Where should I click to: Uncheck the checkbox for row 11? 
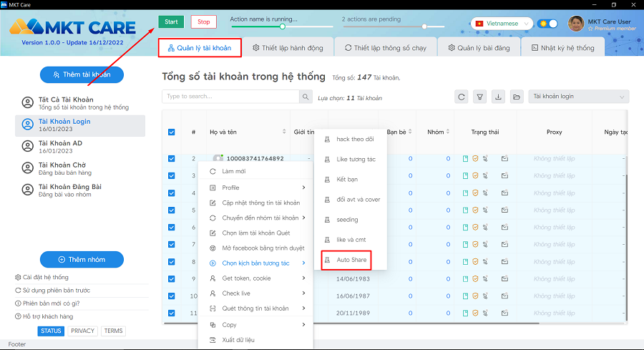tap(172, 313)
